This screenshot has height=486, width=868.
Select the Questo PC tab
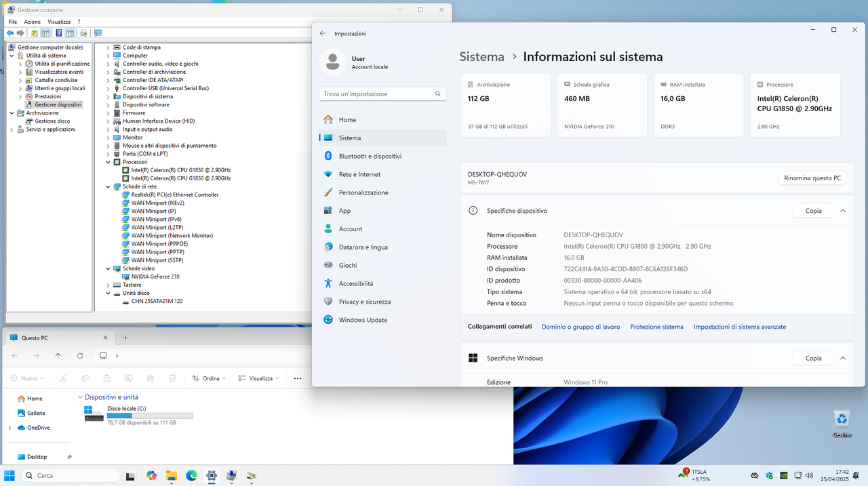coord(59,338)
